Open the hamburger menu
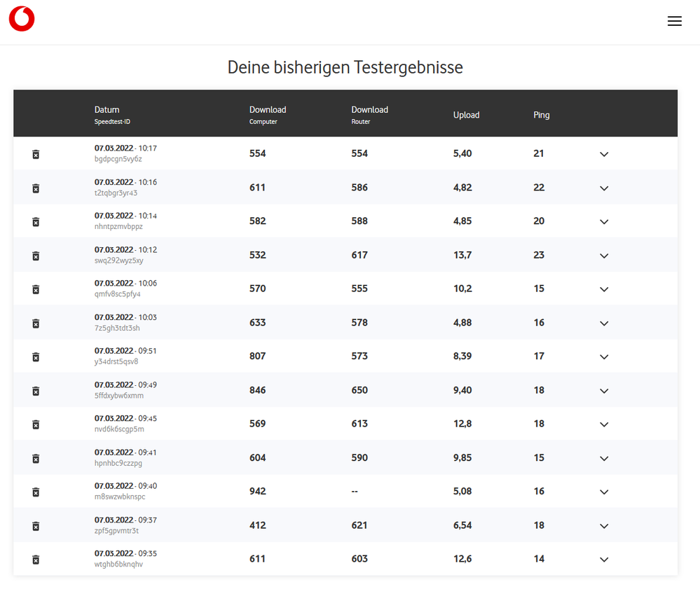This screenshot has height=589, width=700. click(x=675, y=21)
